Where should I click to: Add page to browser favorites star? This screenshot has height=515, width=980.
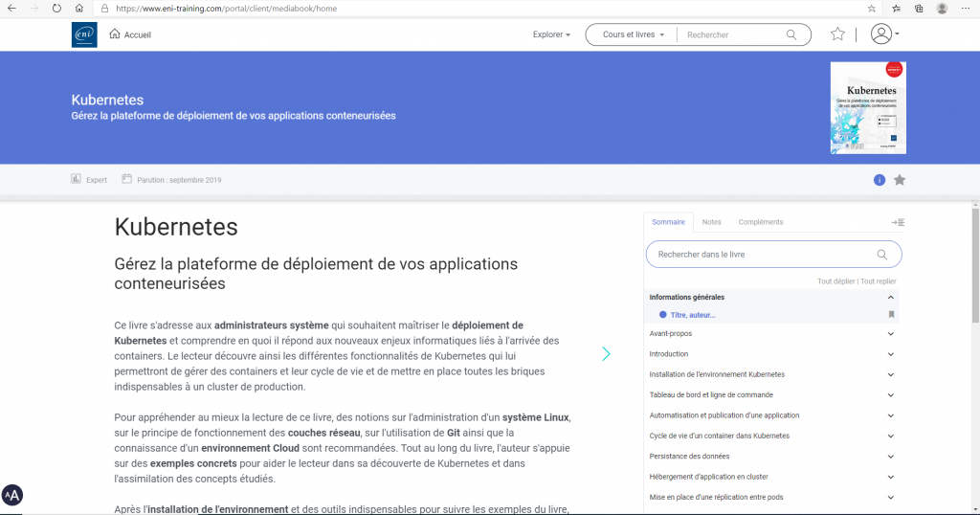tap(872, 9)
